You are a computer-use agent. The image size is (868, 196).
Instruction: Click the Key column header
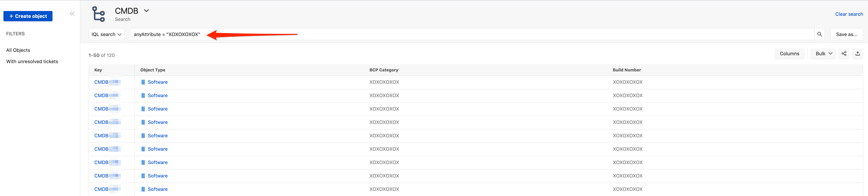point(98,70)
